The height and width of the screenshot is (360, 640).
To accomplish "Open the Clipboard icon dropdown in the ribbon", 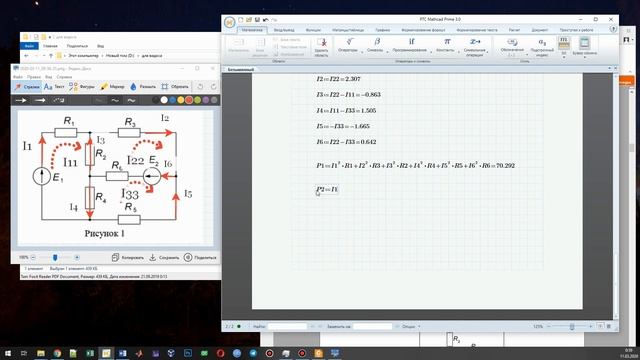I will pyautogui.click(x=584, y=47).
